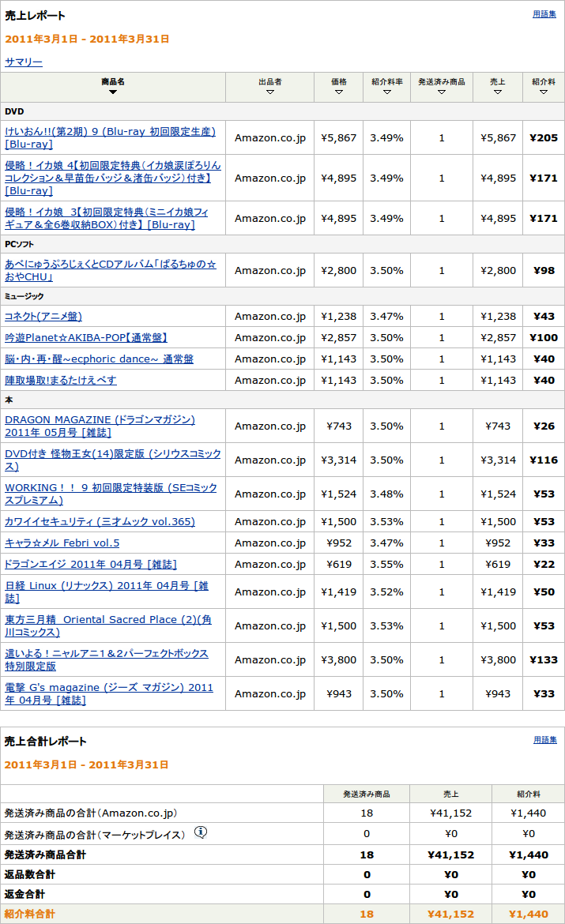Viewport: 565px width, 924px height.
Task: Click ドラゴンエイジ 2011年 04月号 link
Action: click(91, 564)
